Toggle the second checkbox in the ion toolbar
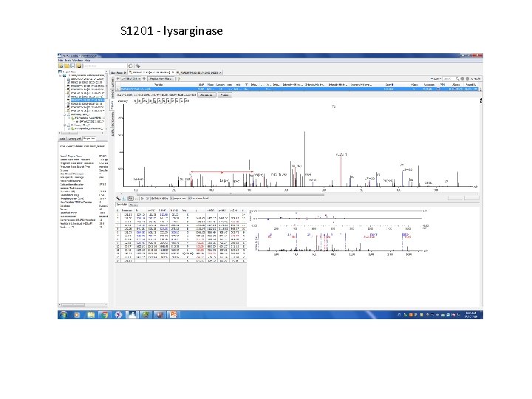This screenshot has height=399, width=532. click(189, 198)
